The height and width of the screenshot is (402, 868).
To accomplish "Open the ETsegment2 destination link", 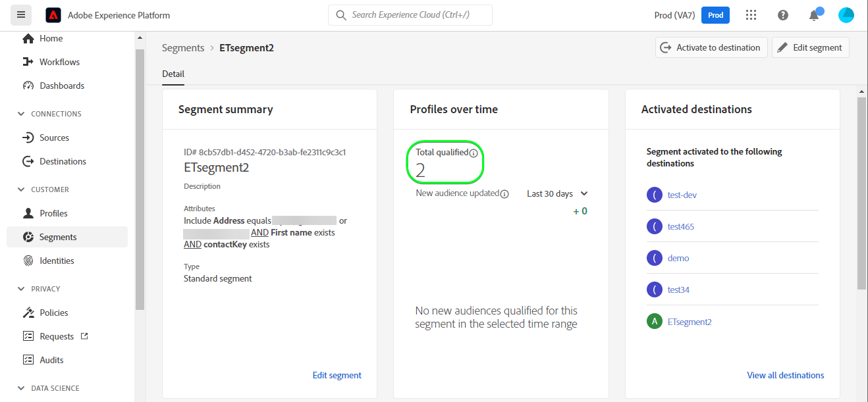I will tap(690, 322).
